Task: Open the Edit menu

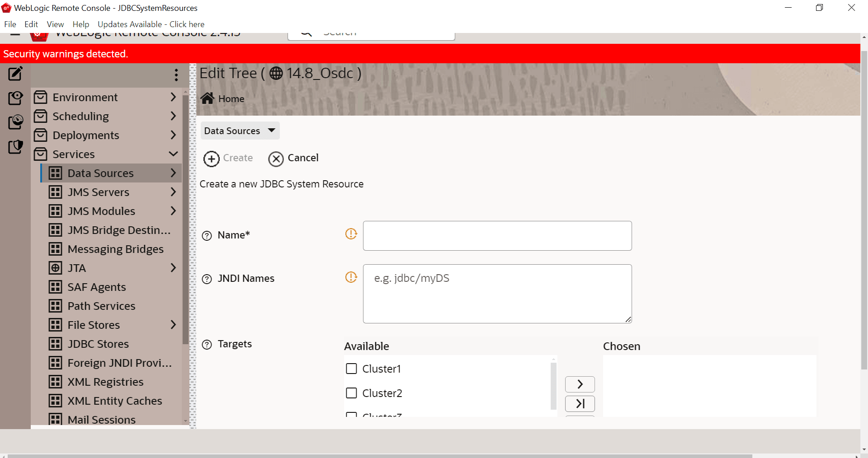Action: [x=31, y=24]
